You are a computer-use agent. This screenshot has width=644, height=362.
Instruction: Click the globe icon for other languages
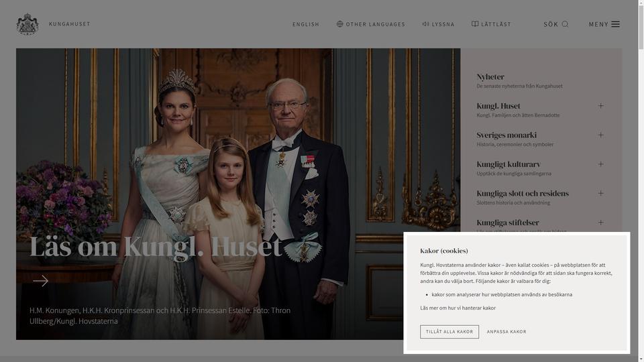339,24
